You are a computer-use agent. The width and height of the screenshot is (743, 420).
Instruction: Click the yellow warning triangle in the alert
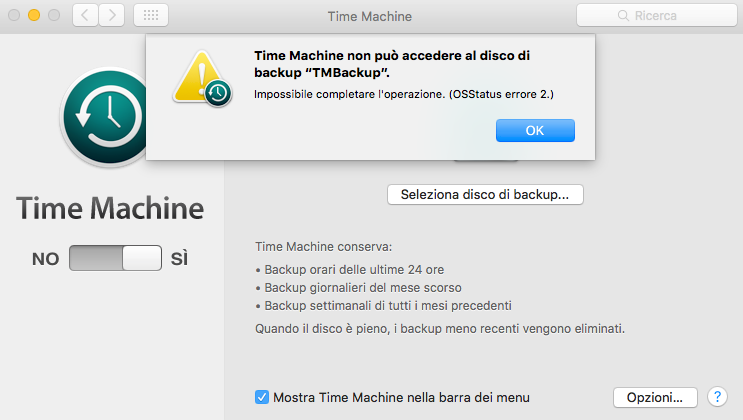click(197, 75)
